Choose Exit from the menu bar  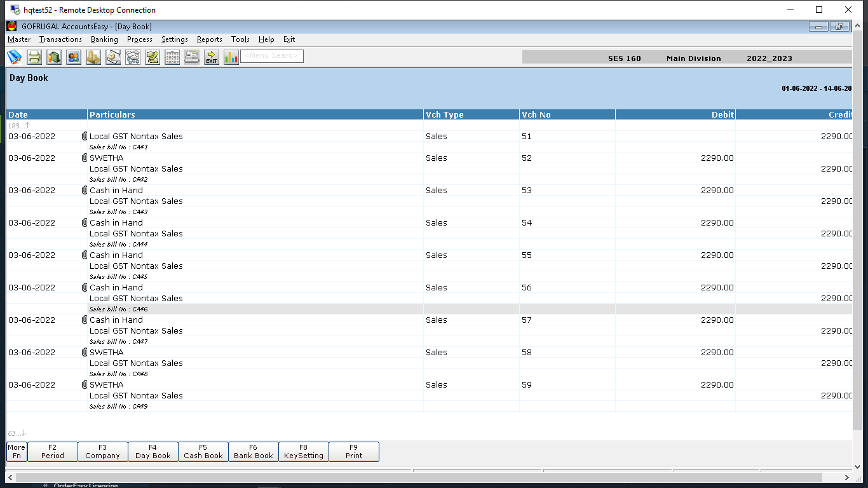coord(289,39)
